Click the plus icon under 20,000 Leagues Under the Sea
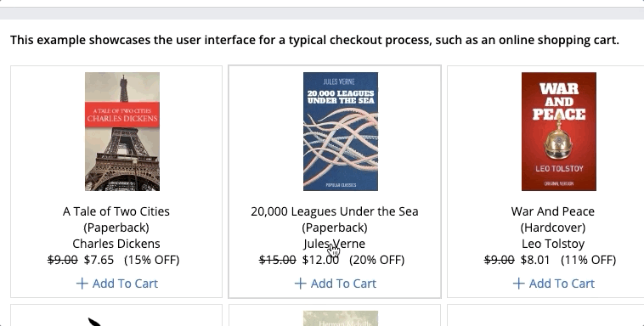Viewport: 644px width, 326px height. pyautogui.click(x=300, y=284)
